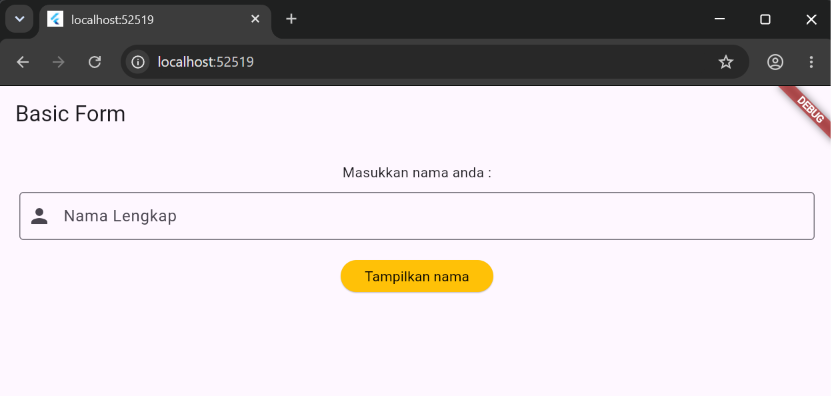Open Chrome three-dot menu
Image resolution: width=831 pixels, height=396 pixels.
click(811, 62)
